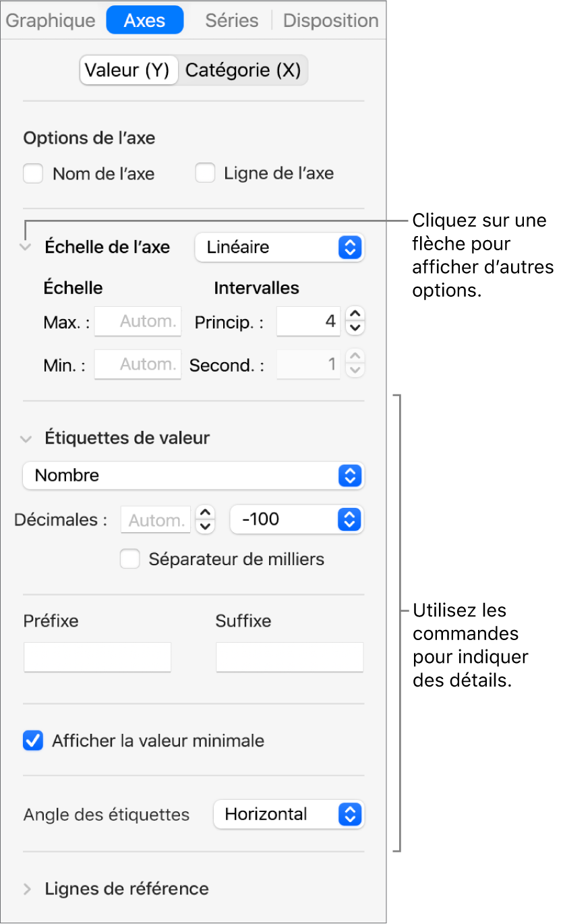Screen dimensions: 563x924
Task: Increase the Princip. intervals stepper
Action: click(355, 315)
